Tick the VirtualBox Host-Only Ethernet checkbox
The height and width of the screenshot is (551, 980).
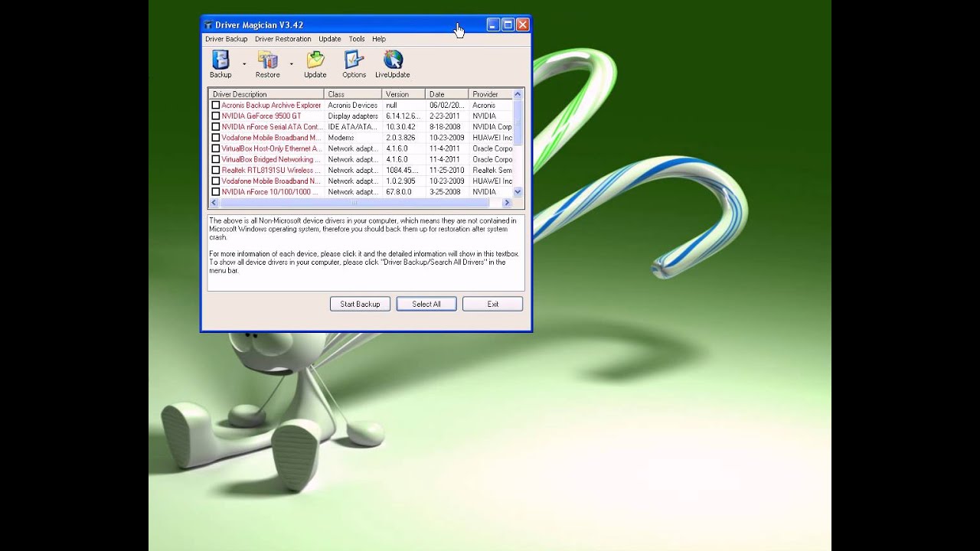(216, 148)
